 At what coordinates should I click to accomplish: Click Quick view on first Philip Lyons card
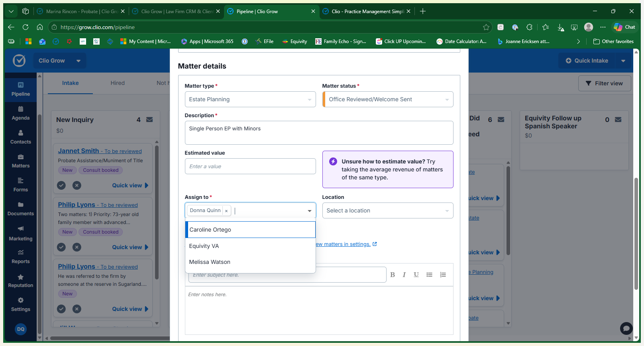[x=130, y=247]
